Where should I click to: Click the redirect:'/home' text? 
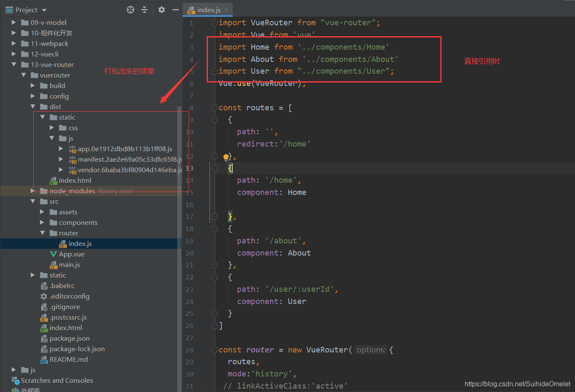[274, 144]
